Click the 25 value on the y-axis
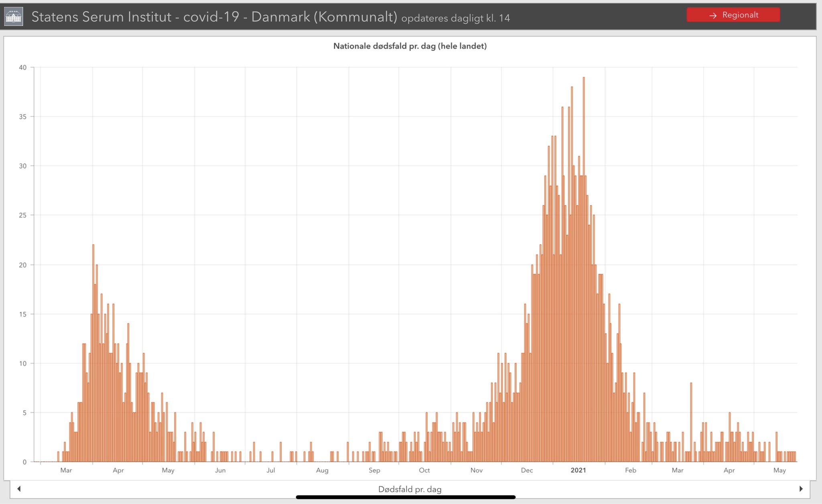The image size is (822, 504). (x=23, y=215)
